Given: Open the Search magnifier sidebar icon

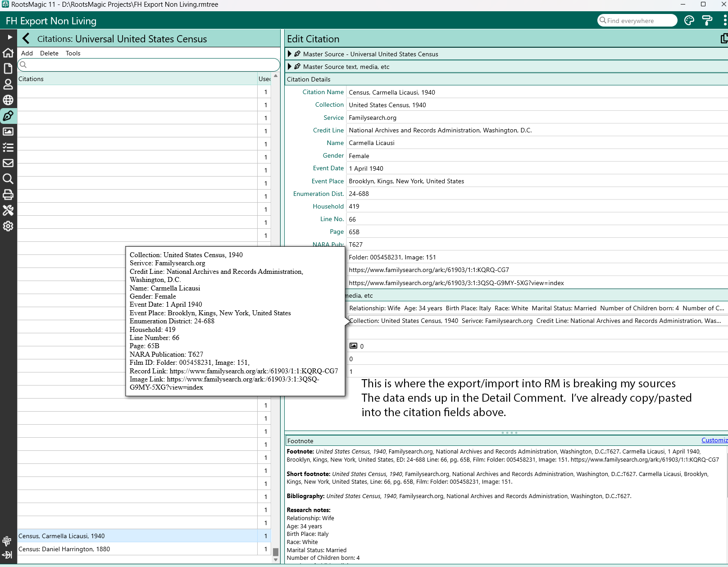Looking at the screenshot, I should coord(8,179).
